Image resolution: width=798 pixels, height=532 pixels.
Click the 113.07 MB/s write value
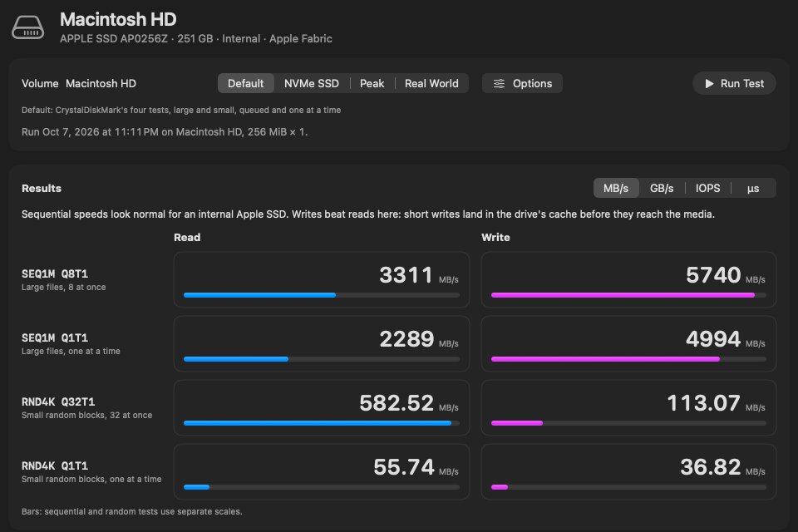pos(716,403)
